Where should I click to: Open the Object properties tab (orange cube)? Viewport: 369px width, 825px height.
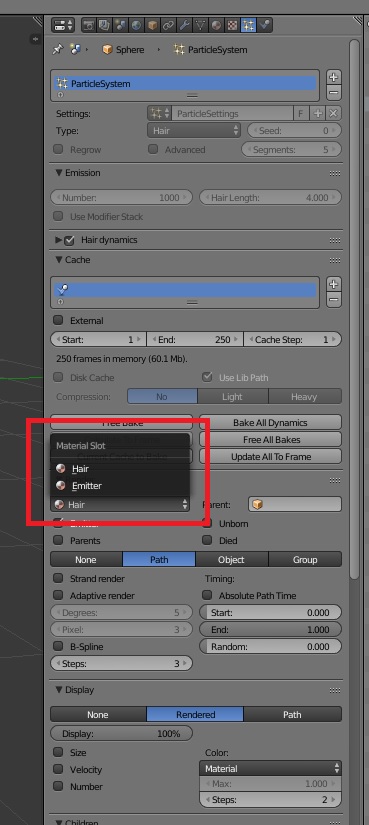click(152, 25)
